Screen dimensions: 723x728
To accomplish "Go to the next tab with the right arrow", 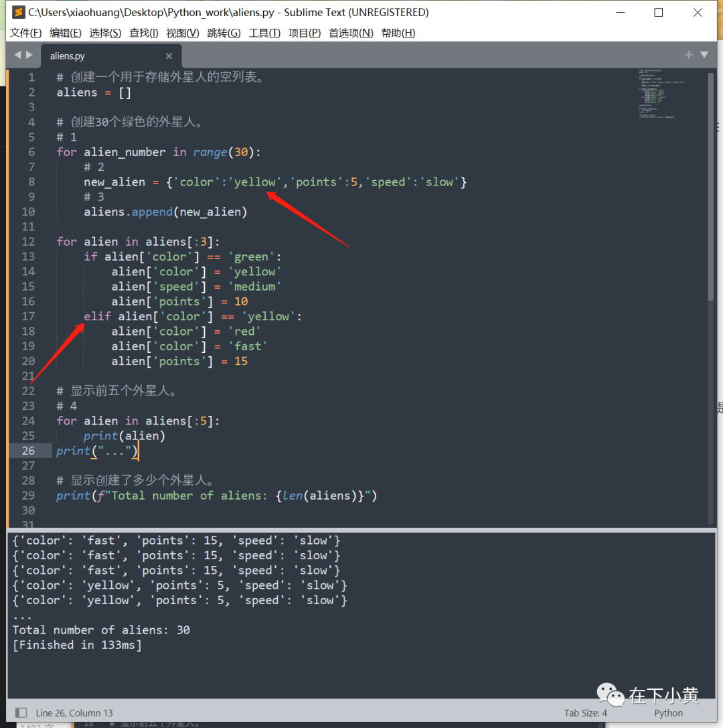I will click(29, 55).
